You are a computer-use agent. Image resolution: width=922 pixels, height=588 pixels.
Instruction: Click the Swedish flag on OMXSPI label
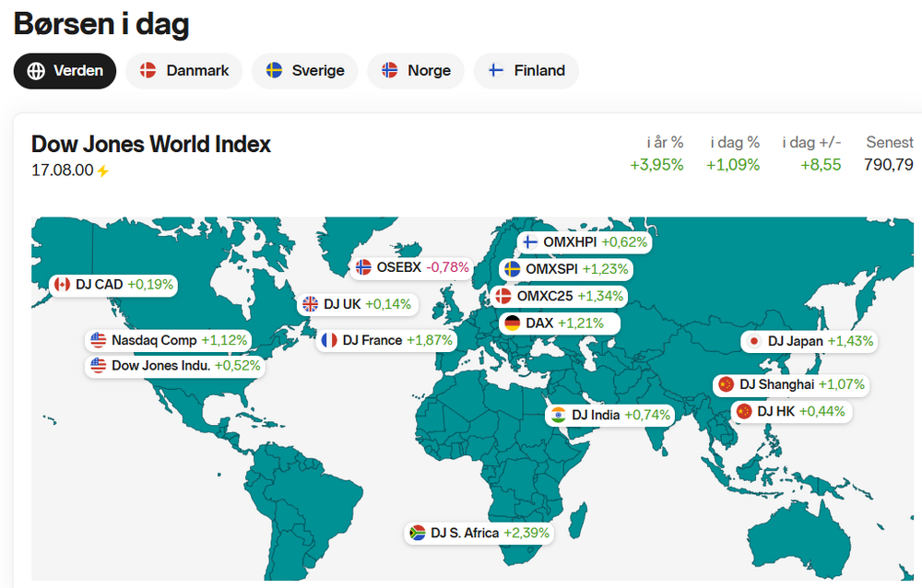click(512, 269)
